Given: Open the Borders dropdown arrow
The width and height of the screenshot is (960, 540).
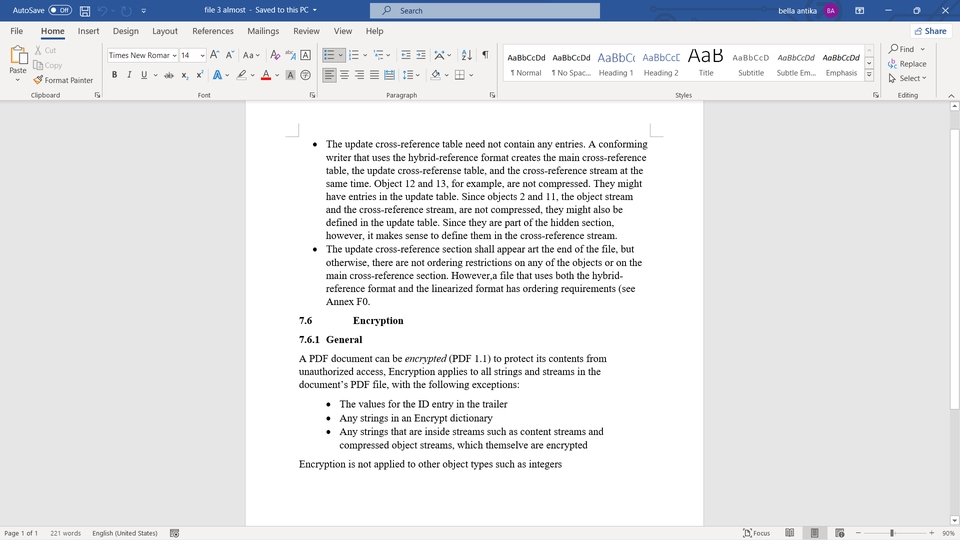Looking at the screenshot, I should coord(471,75).
